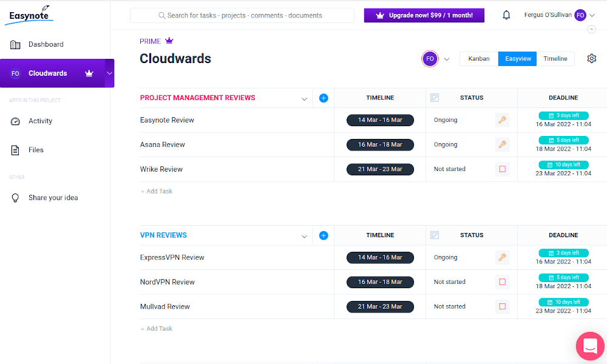Add a task under Project Management Reviews

[157, 191]
